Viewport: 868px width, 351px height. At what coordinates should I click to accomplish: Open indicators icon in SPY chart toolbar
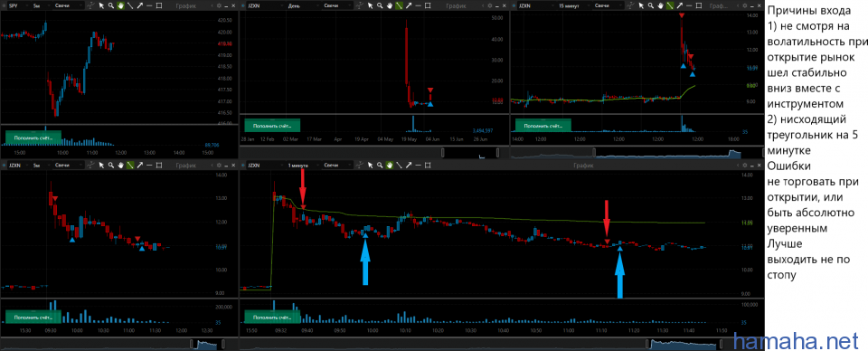tap(90, 5)
